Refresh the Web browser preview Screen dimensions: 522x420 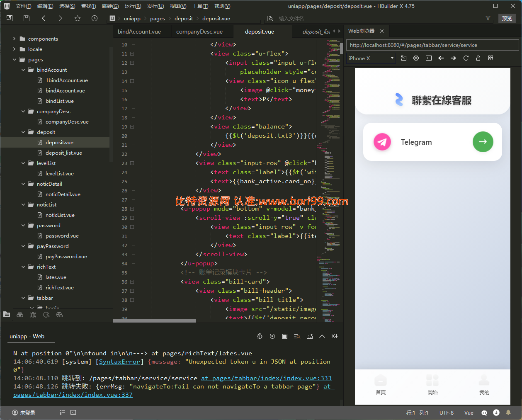coord(466,58)
